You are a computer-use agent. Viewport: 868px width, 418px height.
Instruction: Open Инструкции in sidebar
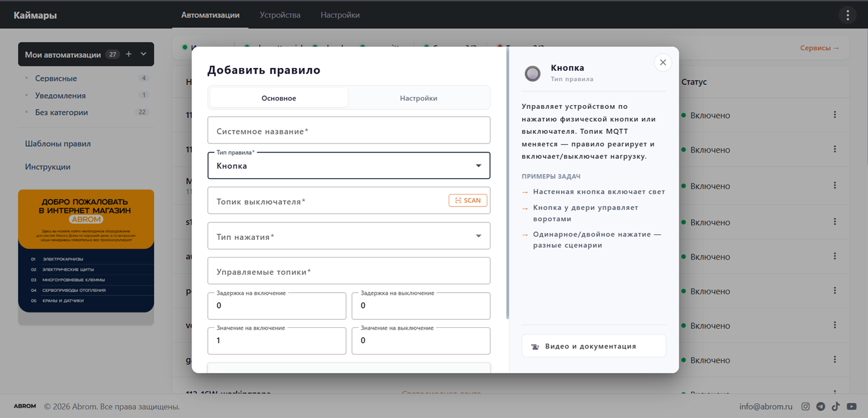[48, 167]
